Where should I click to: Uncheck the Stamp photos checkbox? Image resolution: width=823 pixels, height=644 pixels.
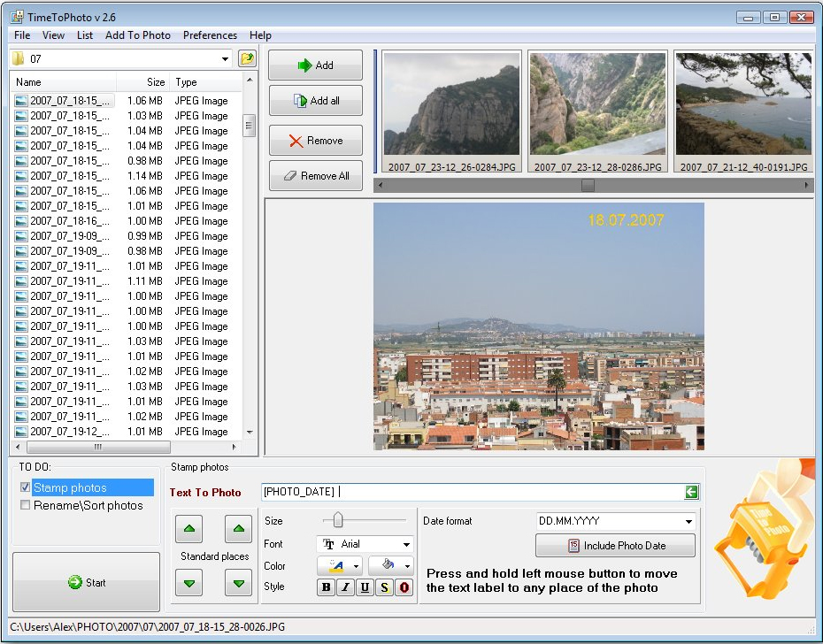point(25,487)
